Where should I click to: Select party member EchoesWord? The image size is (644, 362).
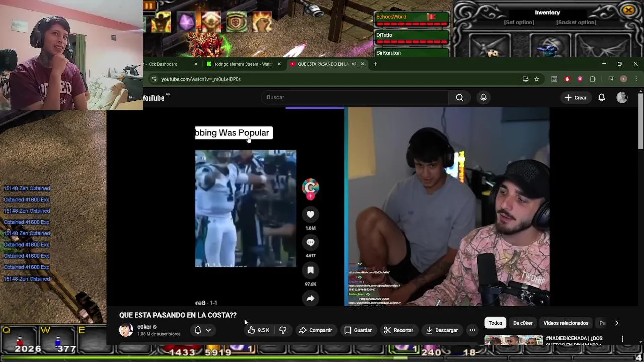[x=412, y=19]
